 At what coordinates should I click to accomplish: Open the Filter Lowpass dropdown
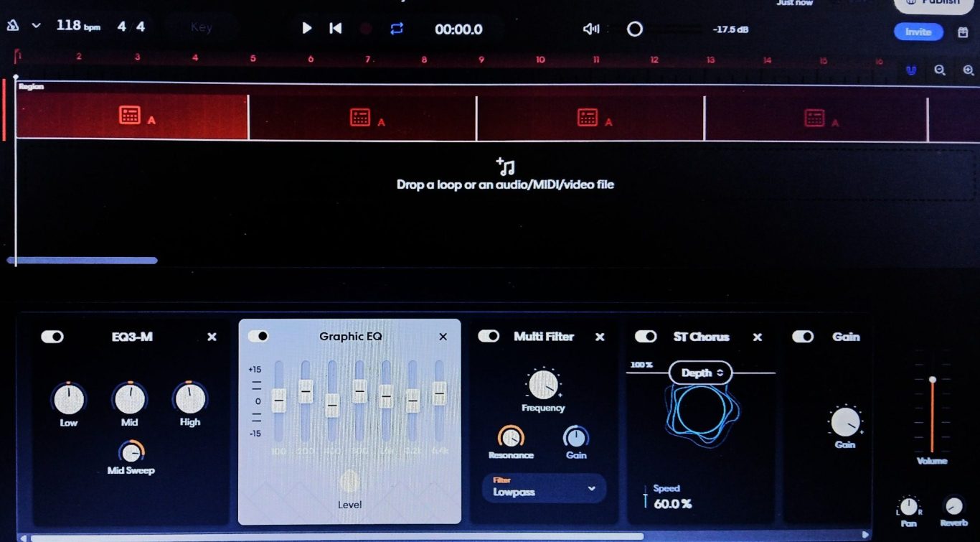[544, 488]
